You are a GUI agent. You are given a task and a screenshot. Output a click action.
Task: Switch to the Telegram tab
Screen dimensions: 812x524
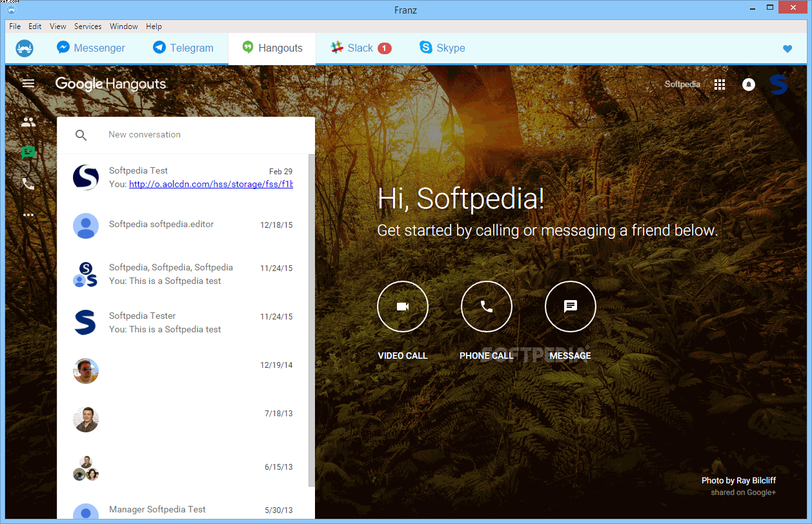pyautogui.click(x=183, y=48)
